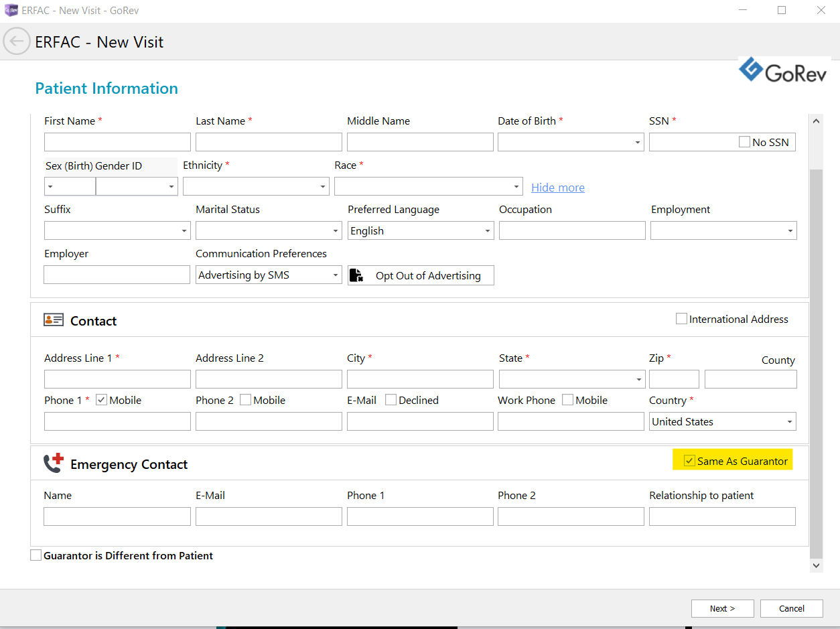Close the GoRev window
This screenshot has width=840, height=629.
point(821,10)
